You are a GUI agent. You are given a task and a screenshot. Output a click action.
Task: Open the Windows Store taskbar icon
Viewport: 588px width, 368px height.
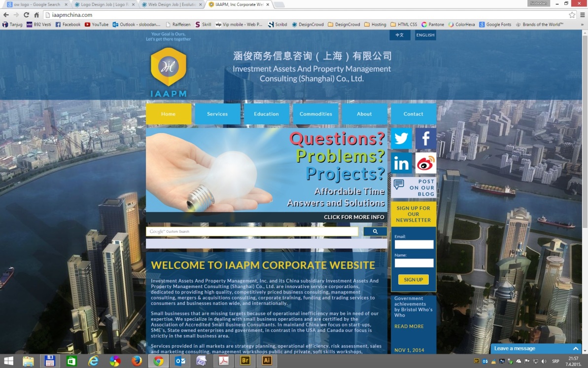(x=71, y=361)
